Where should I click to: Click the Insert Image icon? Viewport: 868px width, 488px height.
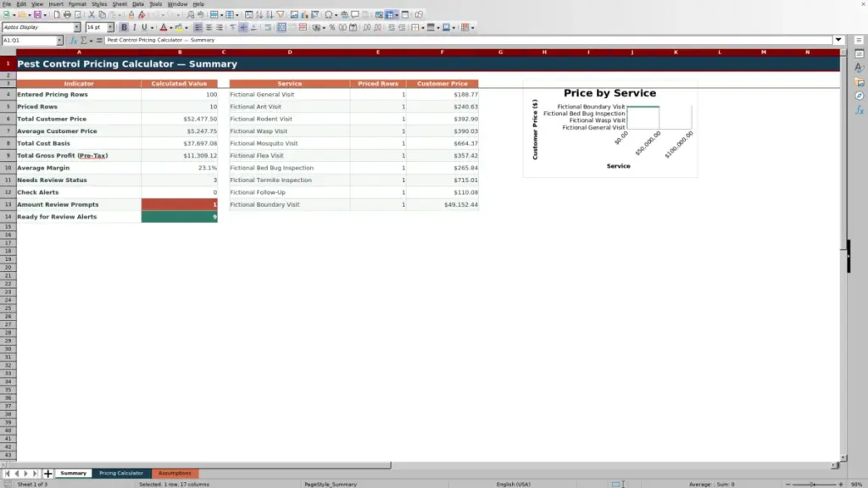pos(294,14)
